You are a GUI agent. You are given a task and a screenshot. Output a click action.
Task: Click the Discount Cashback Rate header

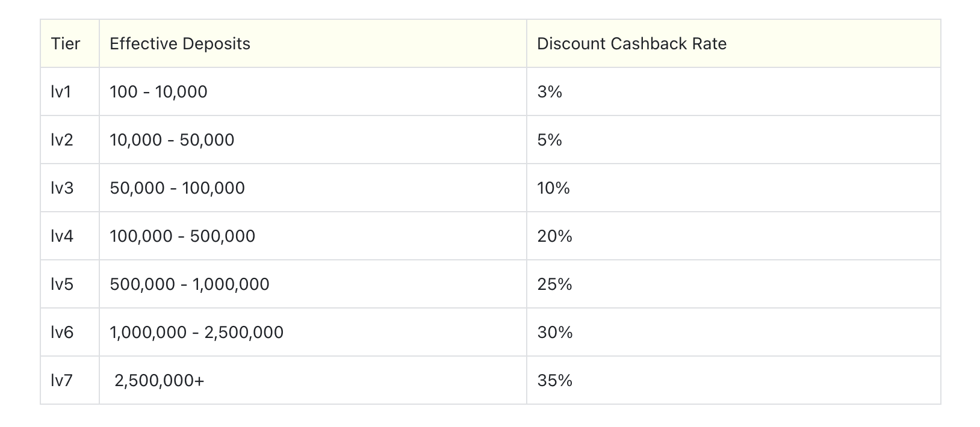(733, 43)
